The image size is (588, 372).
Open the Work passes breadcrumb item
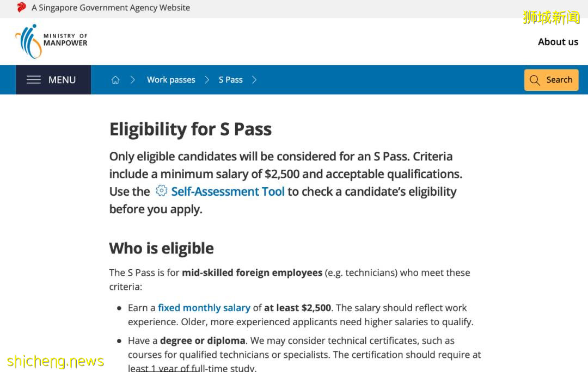[171, 80]
